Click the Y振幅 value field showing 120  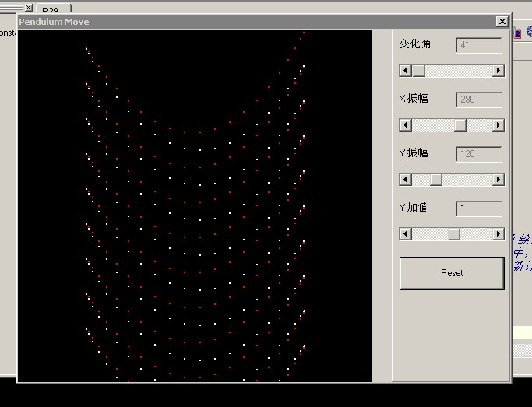pos(479,154)
